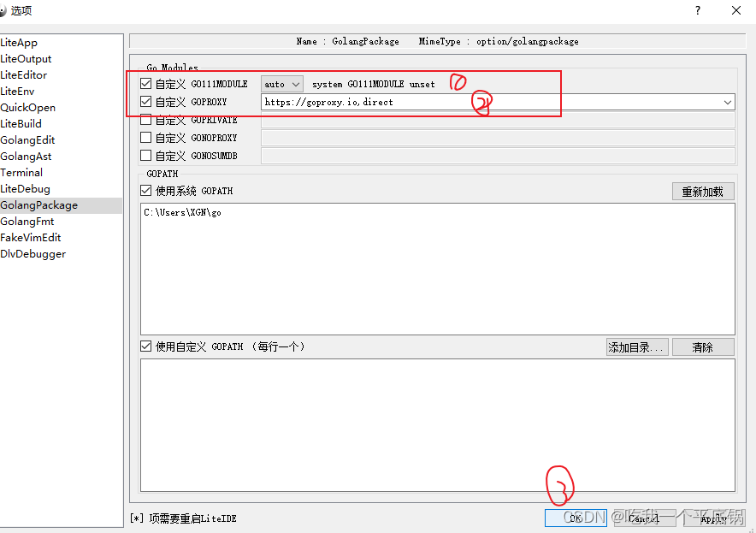Click the 重新加载 reload button
Image resolution: width=756 pixels, height=533 pixels.
pos(702,191)
